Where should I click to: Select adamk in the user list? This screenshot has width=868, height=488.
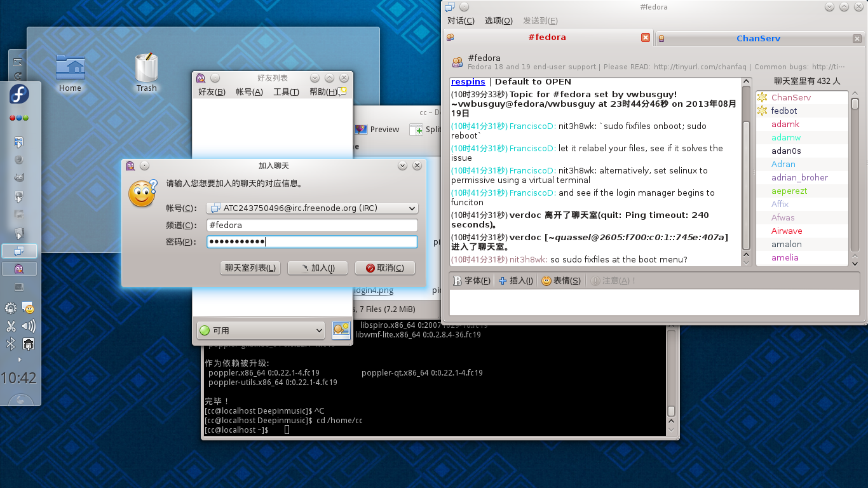coord(802,124)
